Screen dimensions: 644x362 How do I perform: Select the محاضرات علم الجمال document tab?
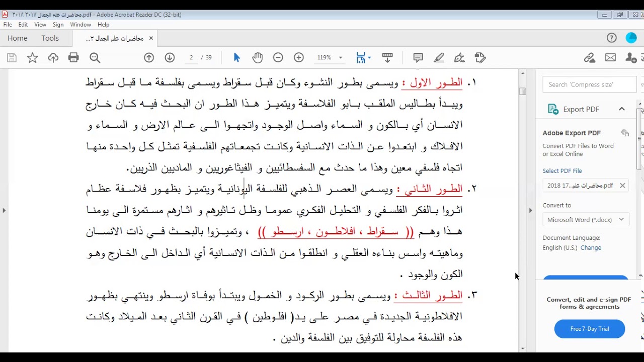click(x=115, y=38)
